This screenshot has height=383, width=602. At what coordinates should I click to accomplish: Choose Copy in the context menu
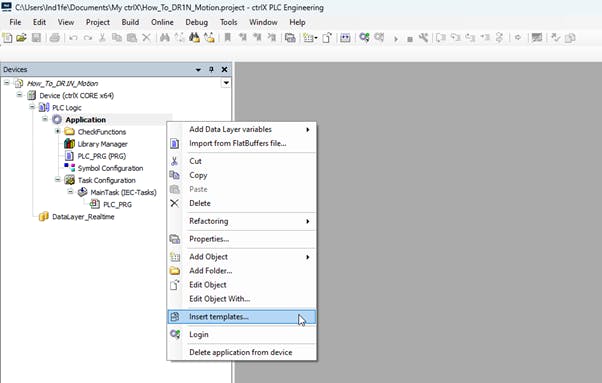pyautogui.click(x=241, y=175)
